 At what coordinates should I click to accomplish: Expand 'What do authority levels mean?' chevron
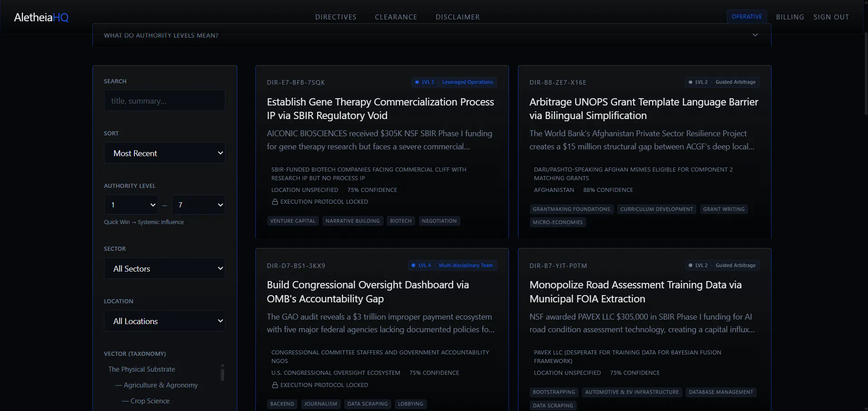click(x=755, y=35)
